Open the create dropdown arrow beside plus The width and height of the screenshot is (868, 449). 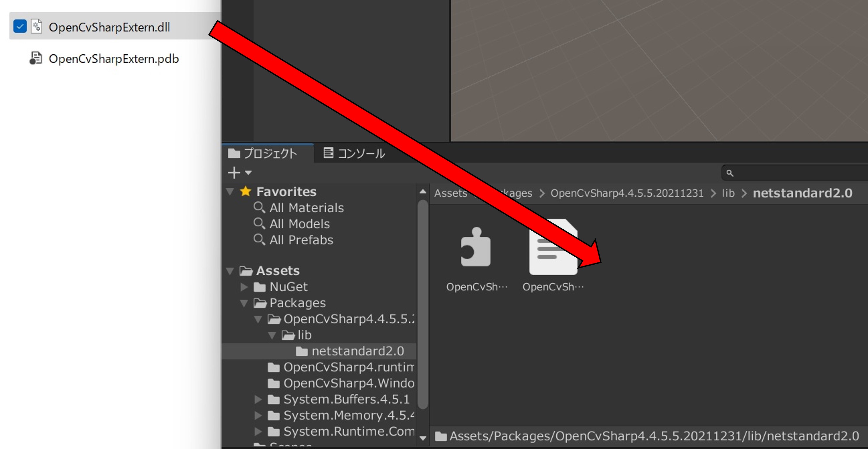pos(248,173)
